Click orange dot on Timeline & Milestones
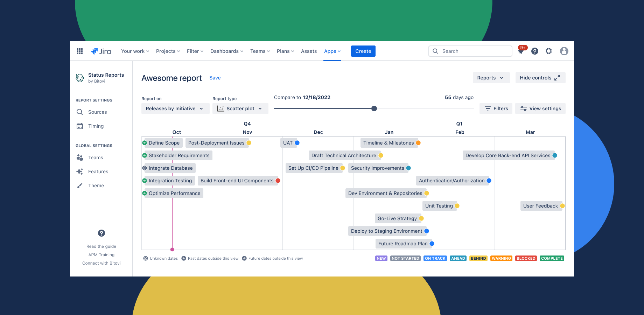The height and width of the screenshot is (315, 644). click(x=418, y=143)
